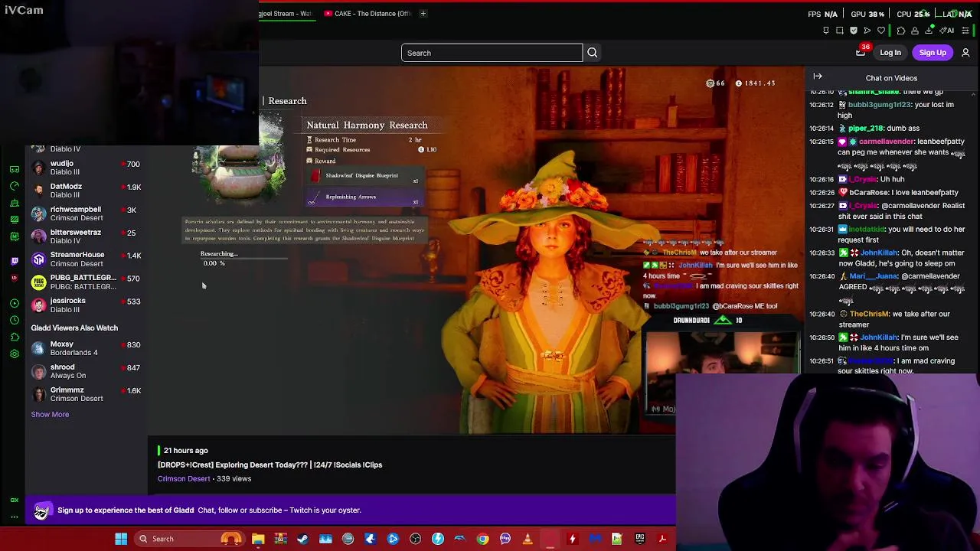This screenshot has height=551, width=980.
Task: Open the Twitch icon in browser sidebar
Action: click(15, 261)
